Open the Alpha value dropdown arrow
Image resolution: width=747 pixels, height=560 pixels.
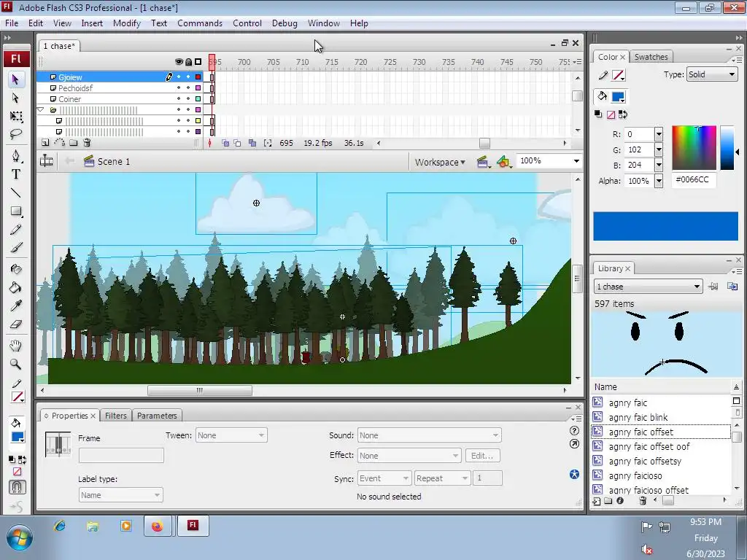pos(659,181)
